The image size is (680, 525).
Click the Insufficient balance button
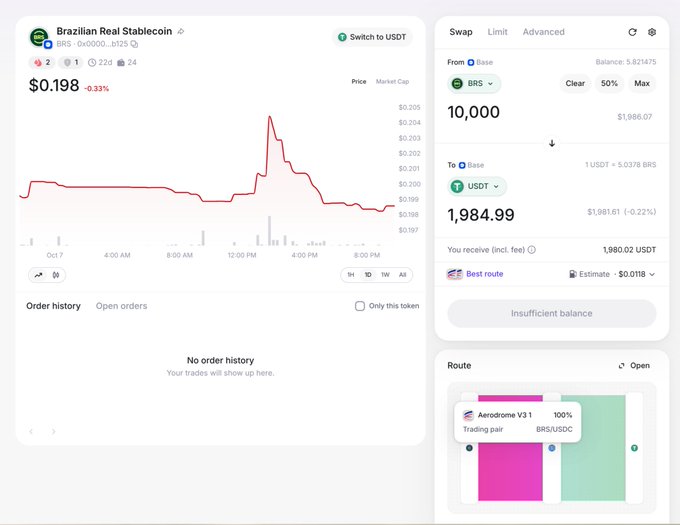tap(552, 313)
